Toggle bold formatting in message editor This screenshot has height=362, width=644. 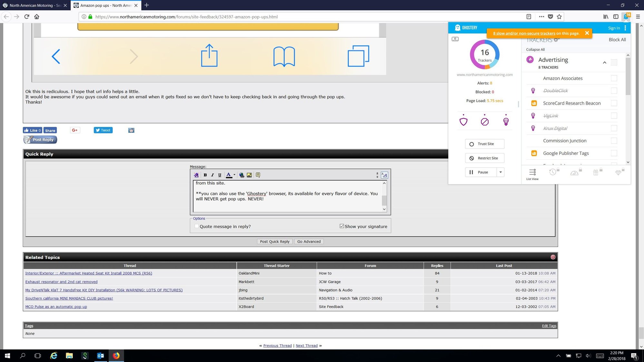tap(205, 175)
